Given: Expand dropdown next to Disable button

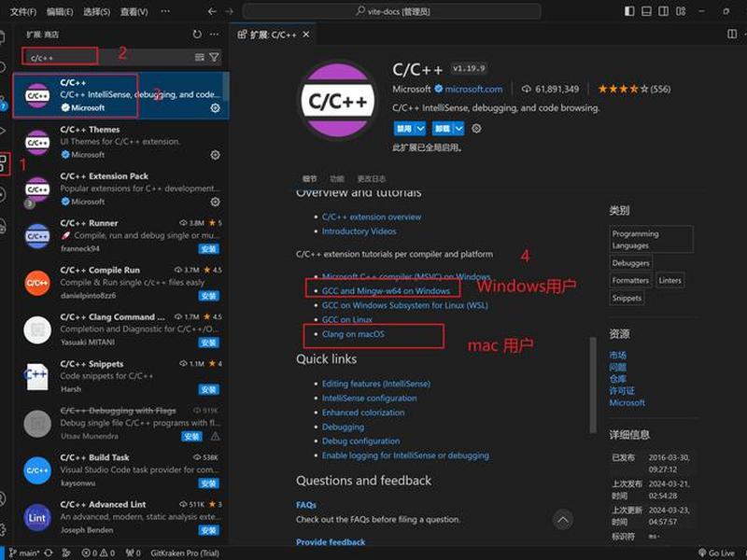Looking at the screenshot, I should tap(421, 129).
